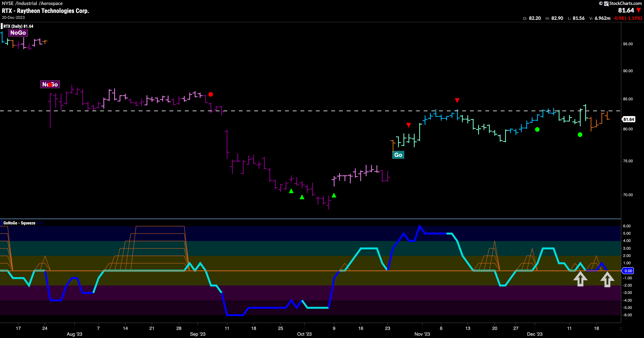This screenshot has width=644, height=338.
Task: Click the 0.00 oscillator value tag
Action: coord(628,271)
